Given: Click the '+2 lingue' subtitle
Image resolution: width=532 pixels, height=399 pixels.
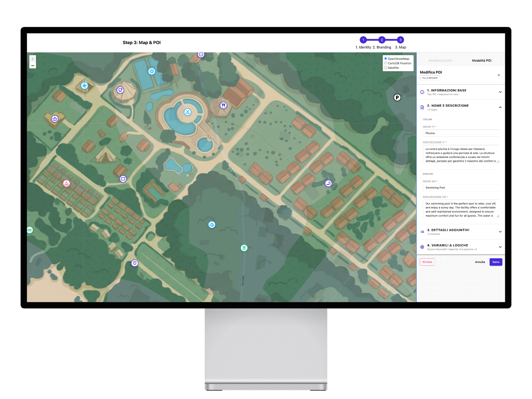Looking at the screenshot, I should point(432,110).
